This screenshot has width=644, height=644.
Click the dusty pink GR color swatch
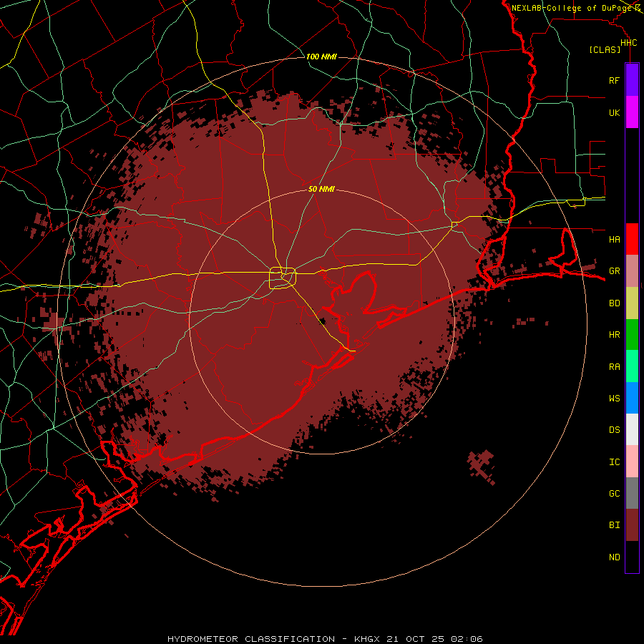pyautogui.click(x=632, y=271)
